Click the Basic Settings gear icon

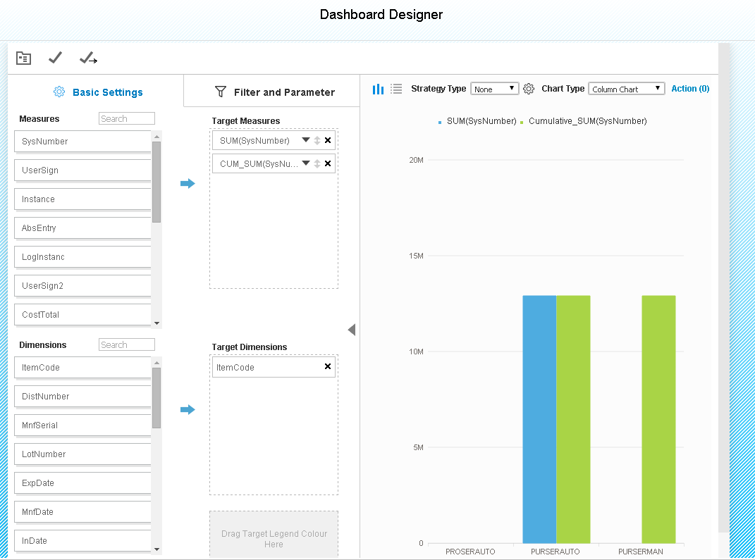click(59, 92)
